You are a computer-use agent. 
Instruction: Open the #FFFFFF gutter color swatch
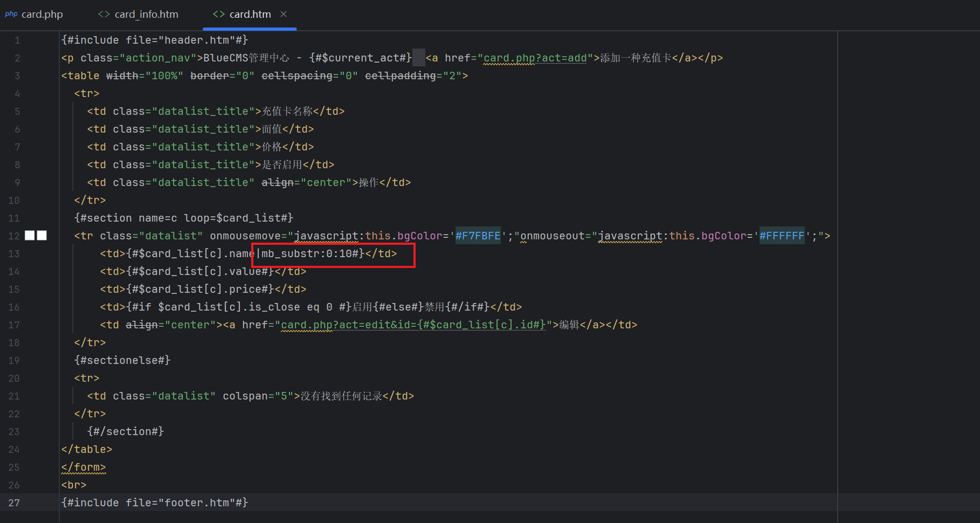42,236
